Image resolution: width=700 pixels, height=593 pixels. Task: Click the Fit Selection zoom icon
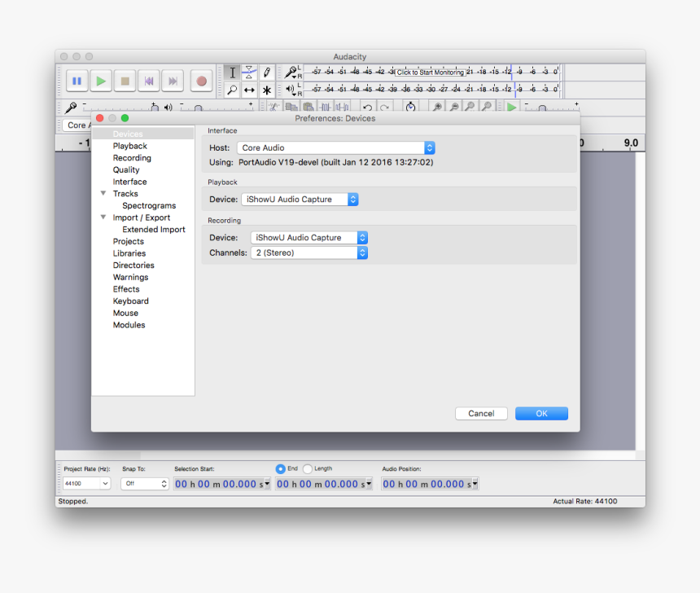(x=470, y=107)
